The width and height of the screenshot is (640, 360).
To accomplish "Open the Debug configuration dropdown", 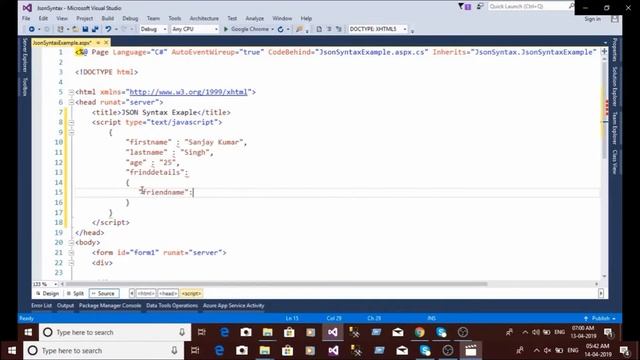I will (153, 29).
